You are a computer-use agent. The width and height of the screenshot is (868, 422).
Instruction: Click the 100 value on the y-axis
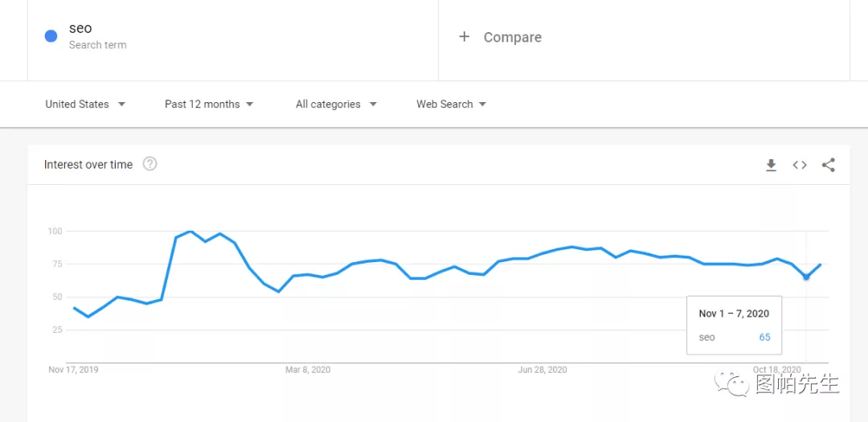(x=55, y=231)
